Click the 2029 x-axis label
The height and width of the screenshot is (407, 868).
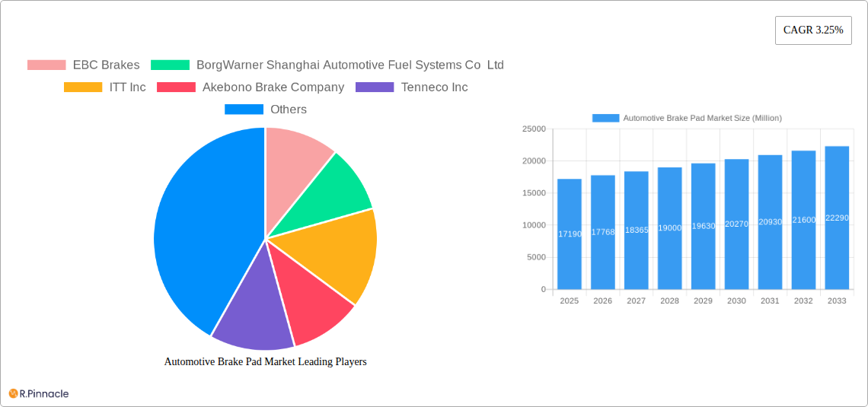704,300
